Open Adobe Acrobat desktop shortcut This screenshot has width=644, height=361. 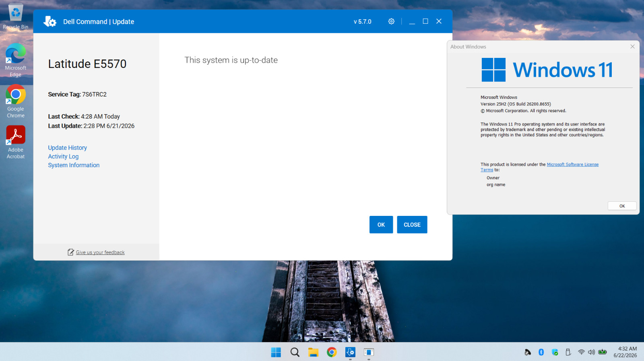pyautogui.click(x=16, y=142)
